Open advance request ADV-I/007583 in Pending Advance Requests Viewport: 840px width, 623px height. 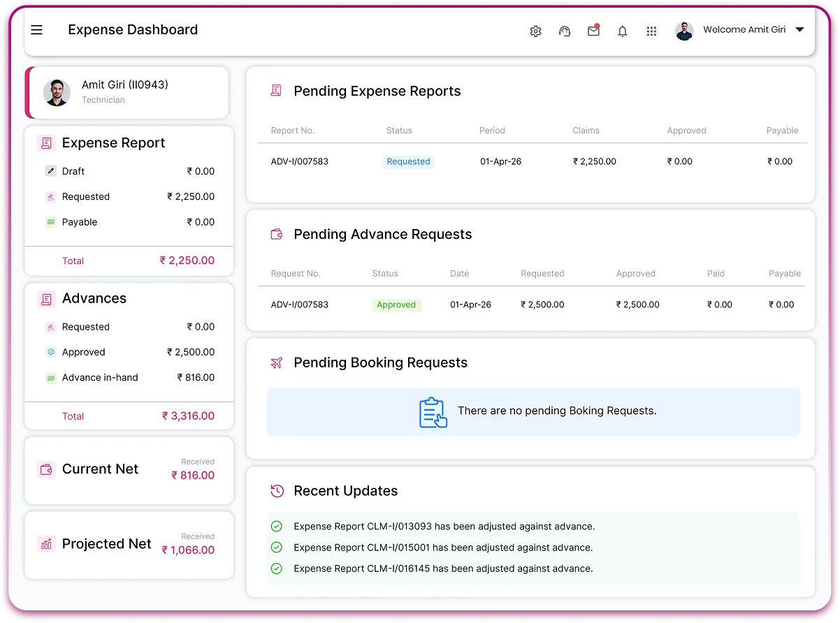click(x=299, y=305)
